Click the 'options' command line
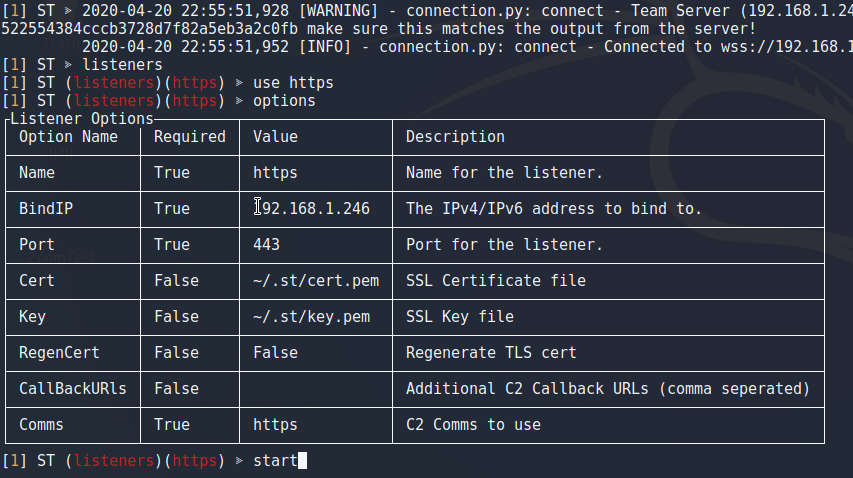Image resolution: width=853 pixels, height=478 pixels. (284, 101)
